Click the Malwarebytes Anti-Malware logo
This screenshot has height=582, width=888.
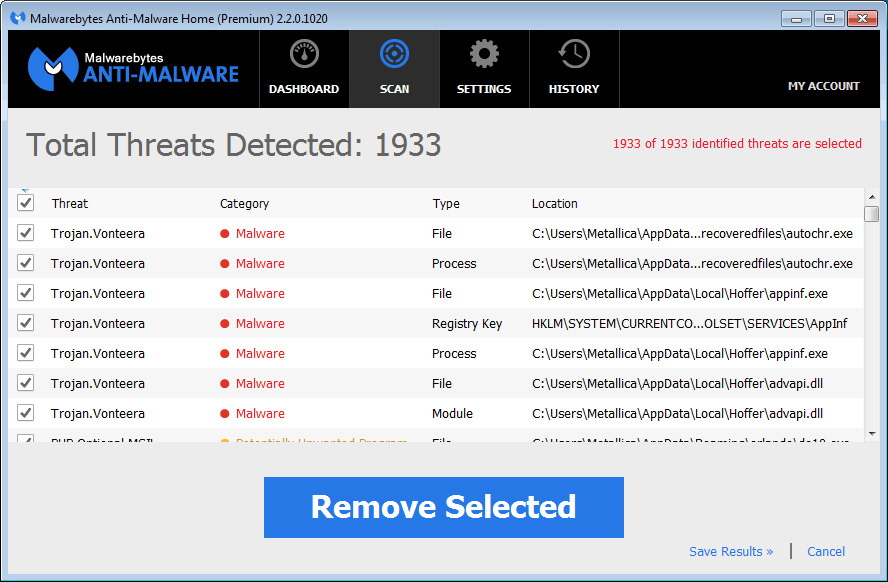134,69
